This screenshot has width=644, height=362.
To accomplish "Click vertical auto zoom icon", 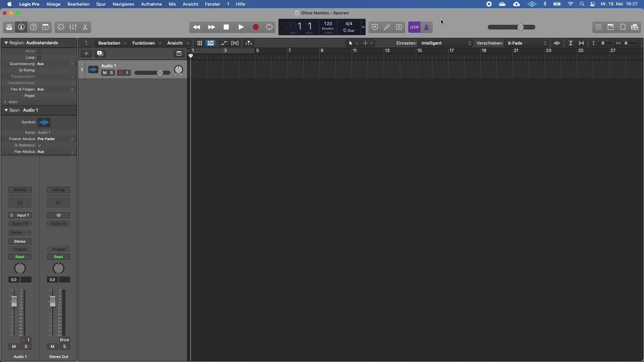I will pos(571,43).
